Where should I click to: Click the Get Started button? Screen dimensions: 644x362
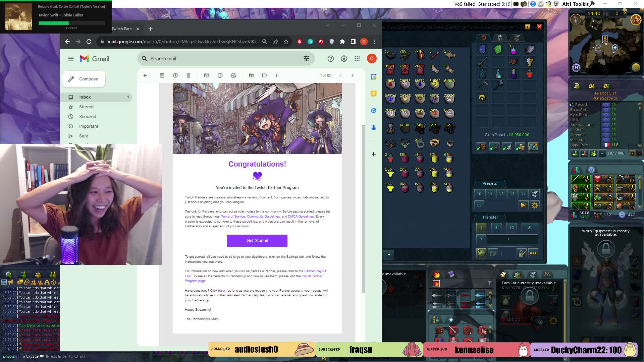coord(257,241)
